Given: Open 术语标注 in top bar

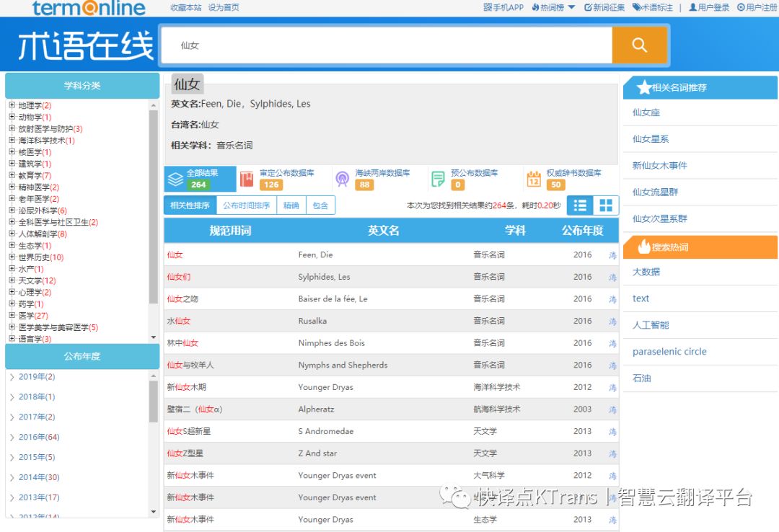Looking at the screenshot, I should click(652, 7).
